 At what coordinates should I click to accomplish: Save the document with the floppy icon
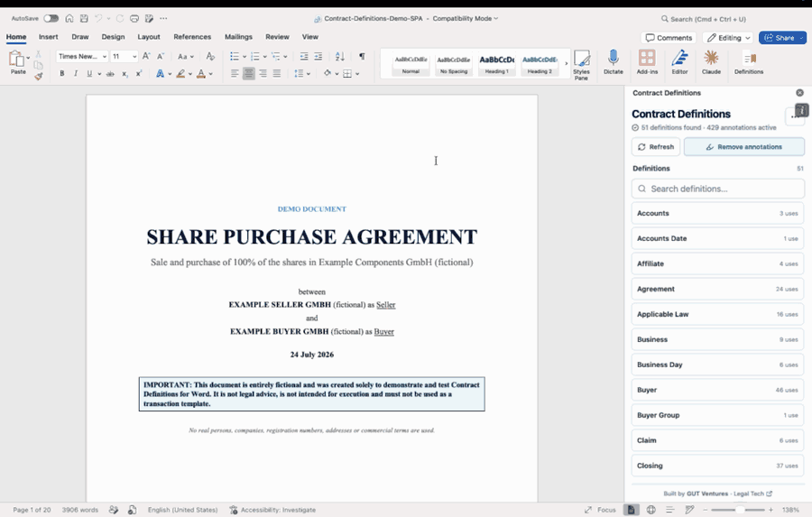tap(84, 19)
